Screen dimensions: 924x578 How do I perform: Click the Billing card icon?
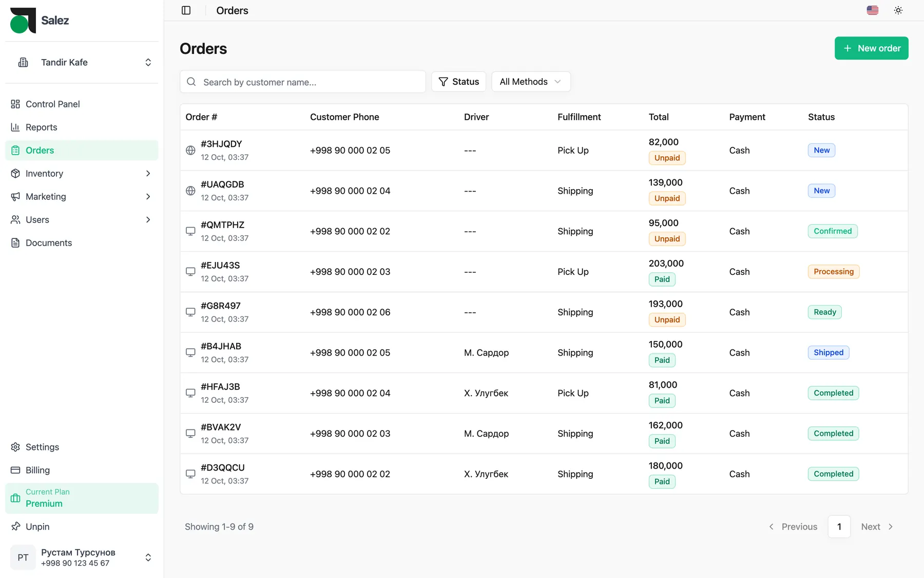pos(15,470)
